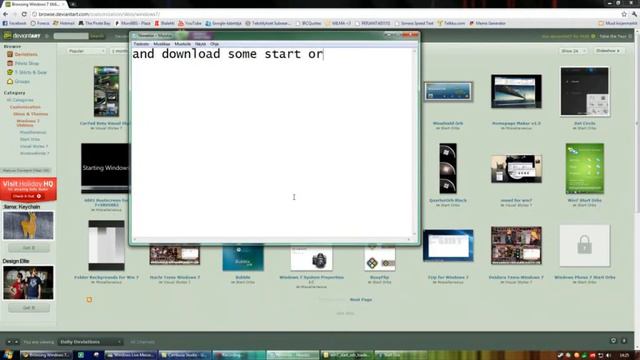Open the fourth Notepad menu
The height and width of the screenshot is (360, 640).
[200, 44]
